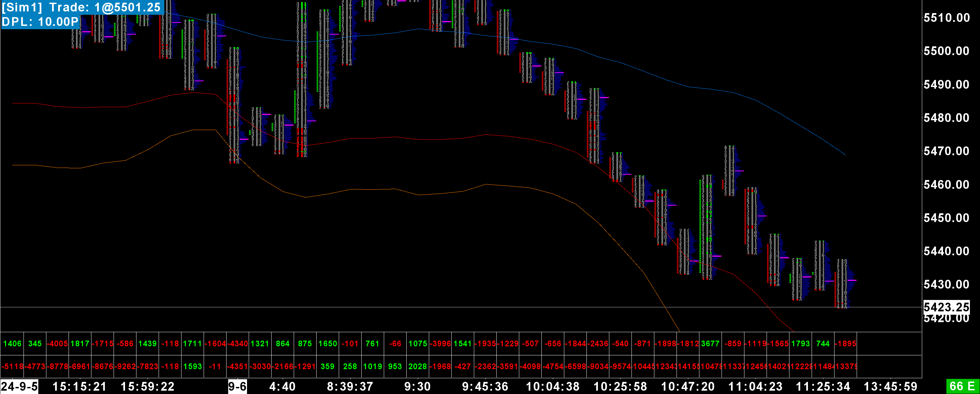Click the green 1593 cumulative delta cell
The height and width of the screenshot is (394, 980).
193,366
